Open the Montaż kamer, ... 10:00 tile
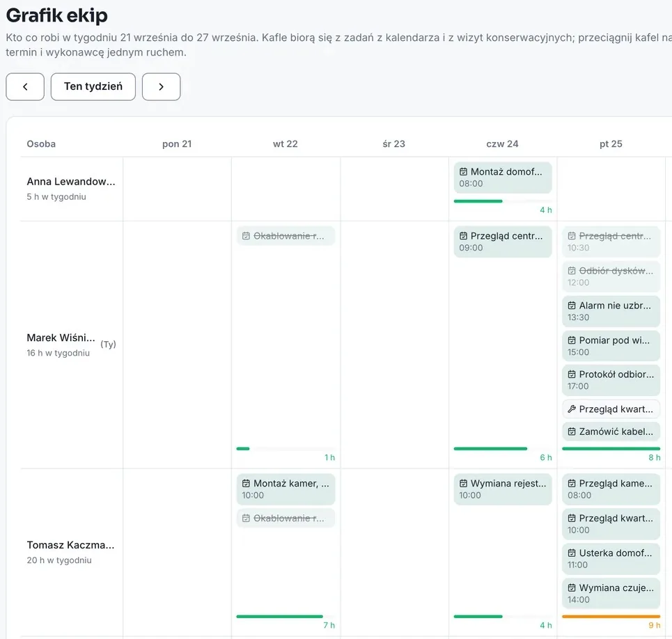This screenshot has height=639, width=672. 286,489
